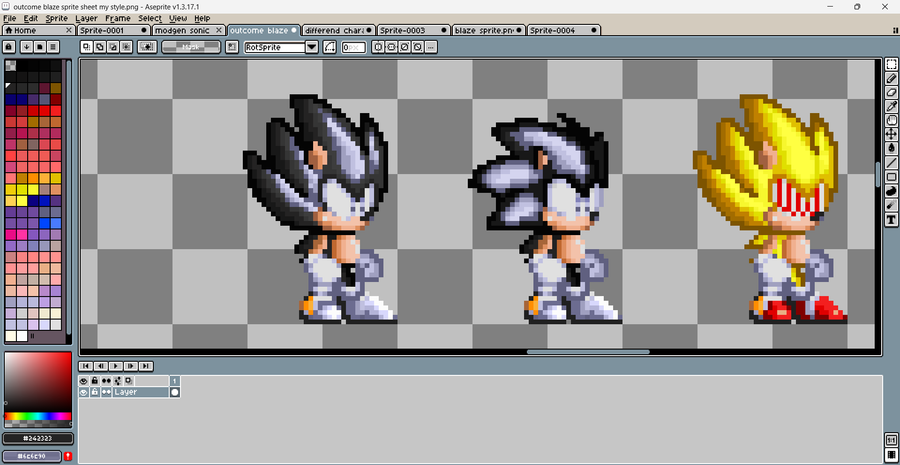Select the Text tool
The image size is (900, 465).
891,219
